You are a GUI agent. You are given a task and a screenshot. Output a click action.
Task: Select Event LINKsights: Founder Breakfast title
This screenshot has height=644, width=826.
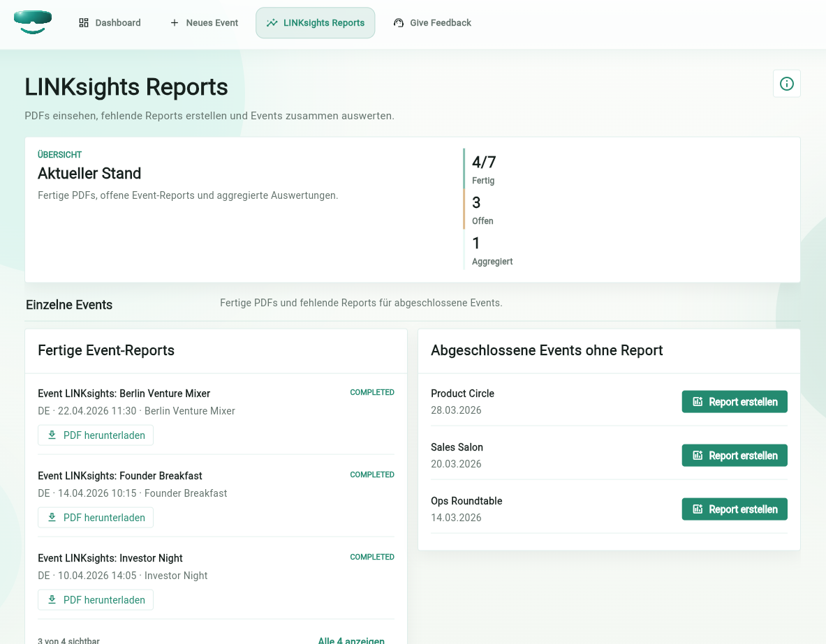click(120, 475)
